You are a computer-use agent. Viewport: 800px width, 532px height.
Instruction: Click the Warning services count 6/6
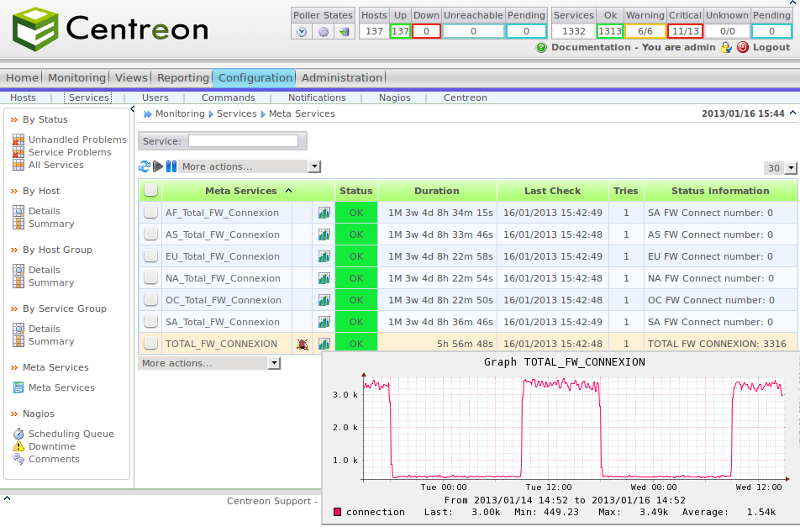coord(645,31)
